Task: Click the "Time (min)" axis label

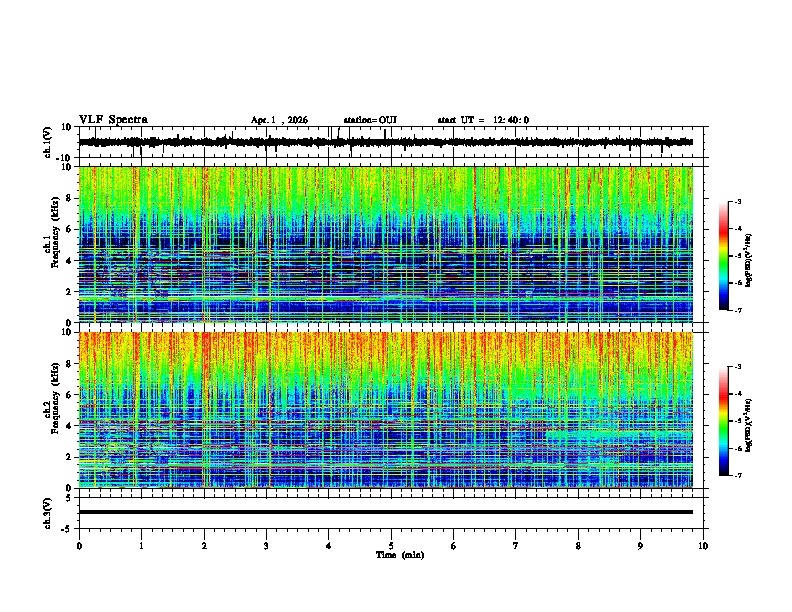Action: pos(400,555)
